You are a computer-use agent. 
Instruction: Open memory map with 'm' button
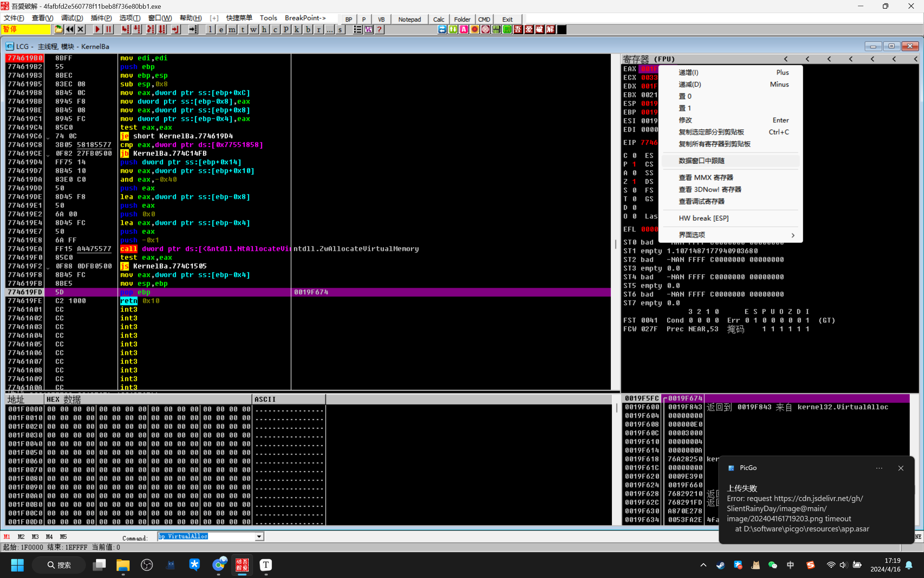232,29
